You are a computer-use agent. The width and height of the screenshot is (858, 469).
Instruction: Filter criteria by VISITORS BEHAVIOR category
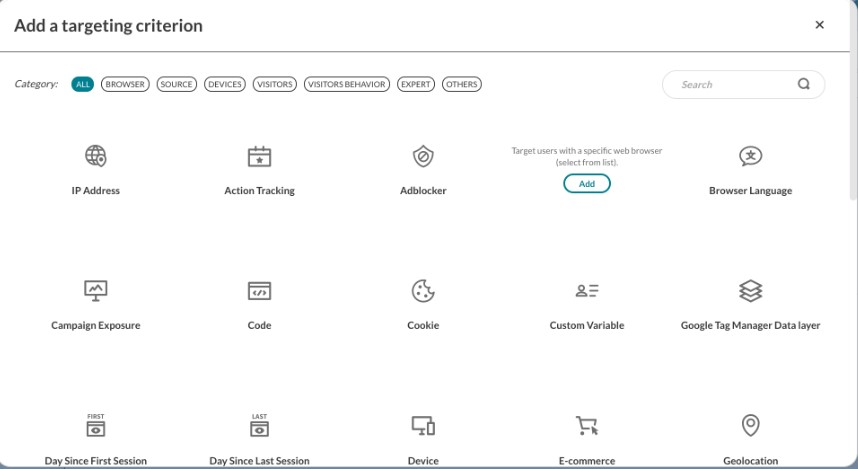[x=347, y=84]
